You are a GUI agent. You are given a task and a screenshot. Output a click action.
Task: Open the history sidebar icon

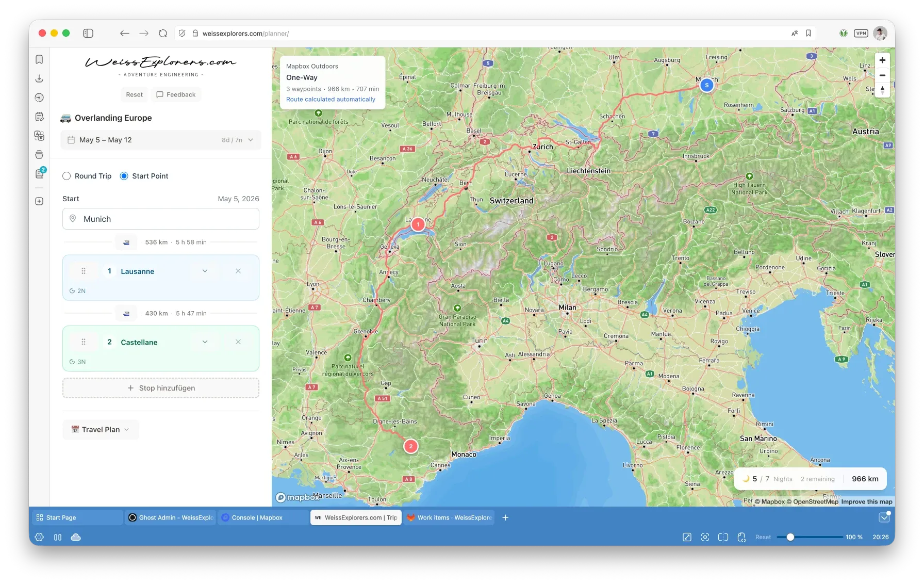pyautogui.click(x=39, y=98)
